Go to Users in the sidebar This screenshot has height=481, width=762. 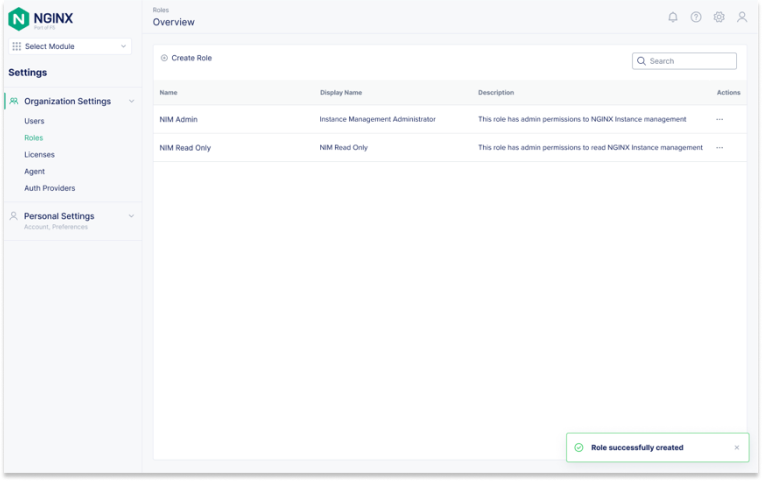coord(34,121)
